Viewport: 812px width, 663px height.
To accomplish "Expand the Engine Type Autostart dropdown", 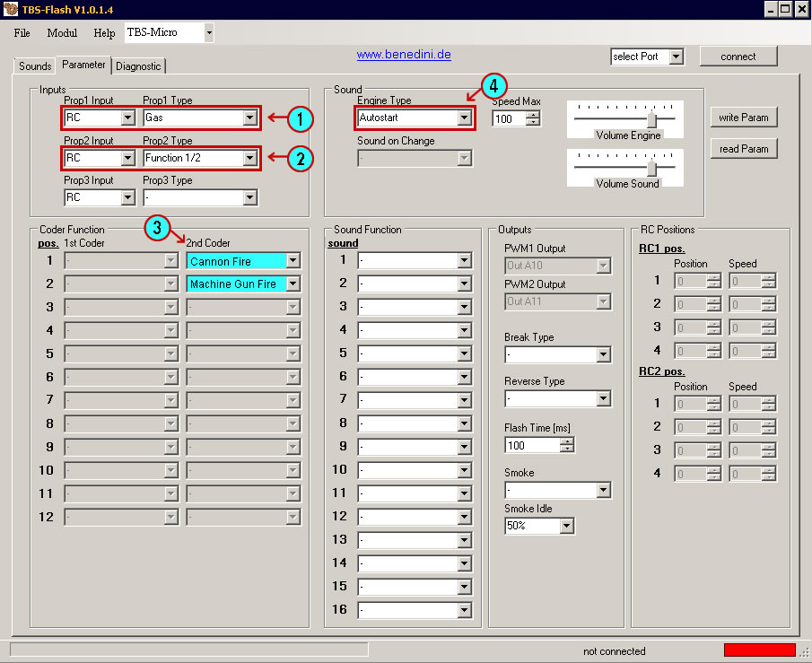I will 464,118.
